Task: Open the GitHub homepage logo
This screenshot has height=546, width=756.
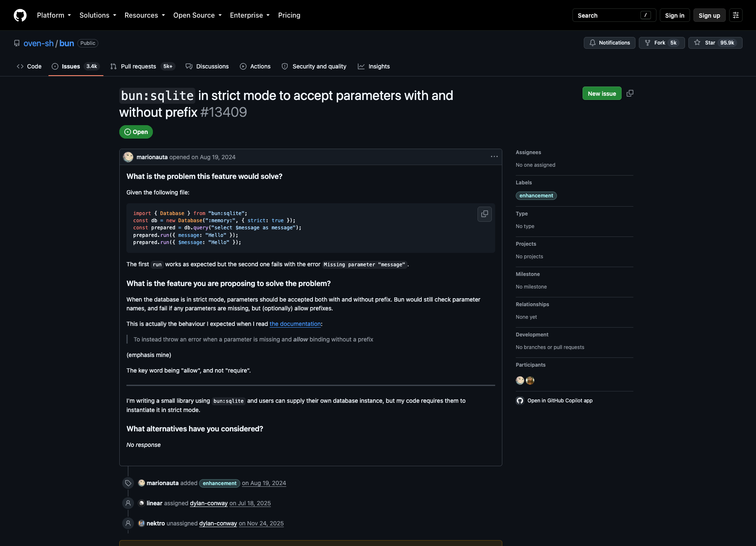Action: pyautogui.click(x=20, y=15)
